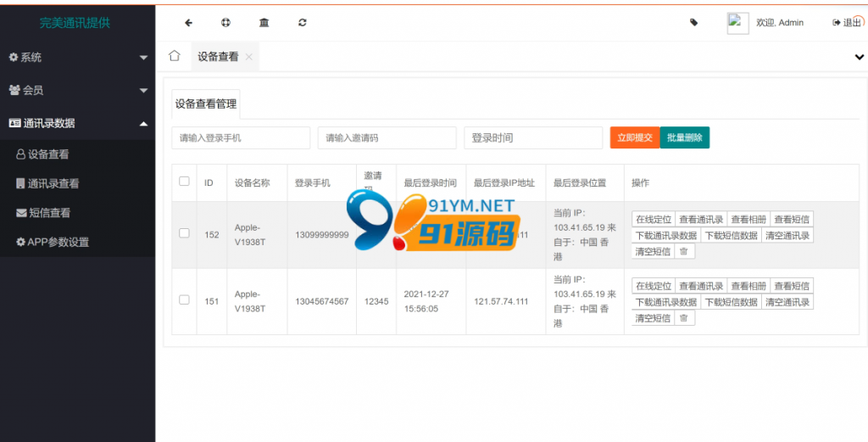This screenshot has height=442, width=868.
Task: Click 清空短信 for row 152
Action: coord(654,251)
